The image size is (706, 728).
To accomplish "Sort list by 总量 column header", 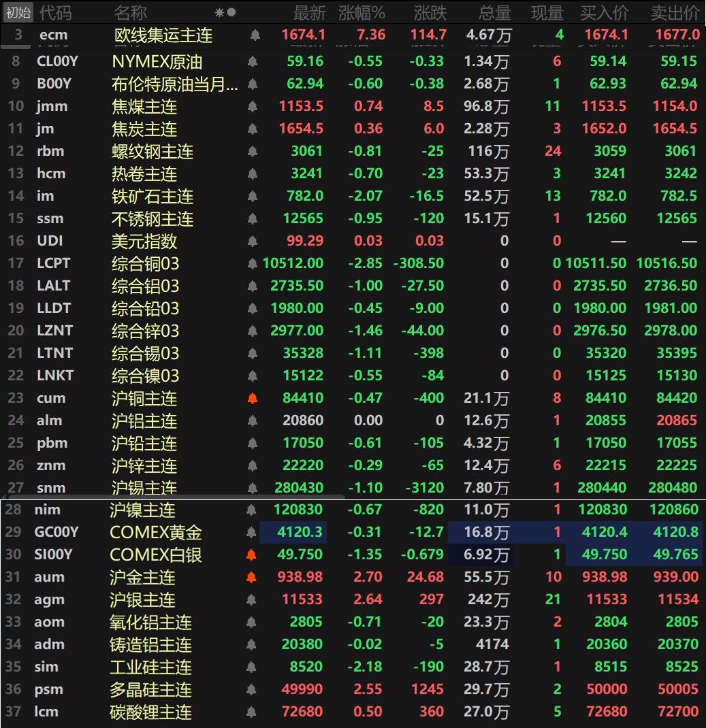I will coord(494,12).
